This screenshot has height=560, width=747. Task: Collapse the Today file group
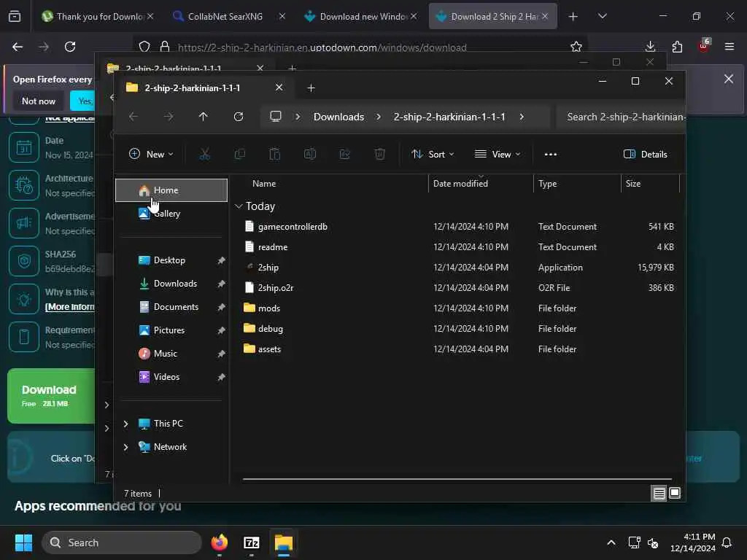click(239, 206)
